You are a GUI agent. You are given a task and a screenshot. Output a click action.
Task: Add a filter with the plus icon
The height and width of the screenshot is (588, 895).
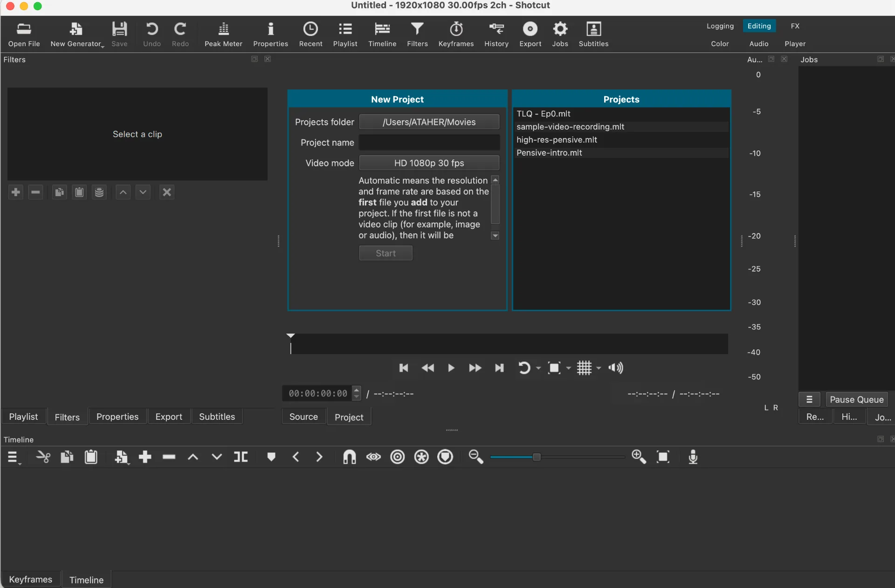[x=16, y=192]
